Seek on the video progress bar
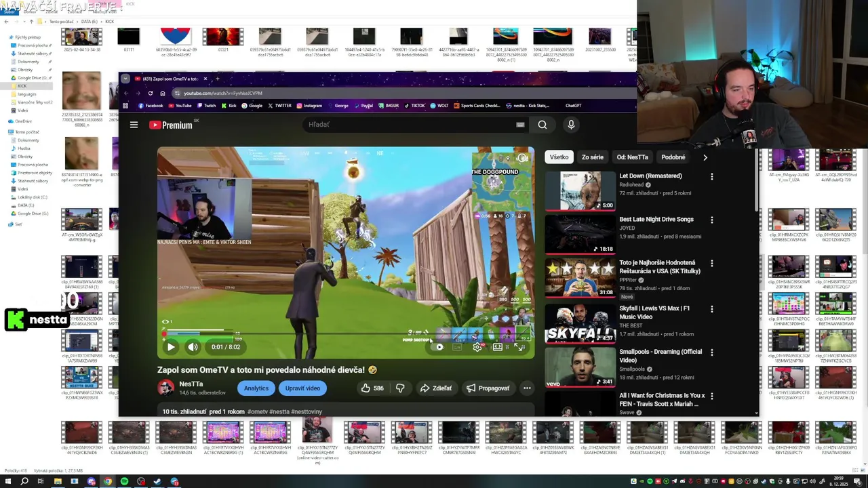The height and width of the screenshot is (488, 868). pyautogui.click(x=346, y=334)
